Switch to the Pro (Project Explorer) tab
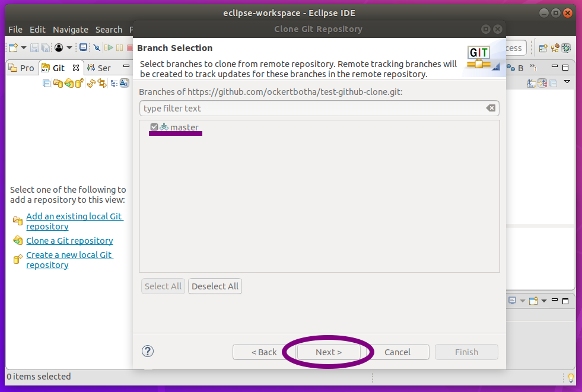 [x=21, y=68]
